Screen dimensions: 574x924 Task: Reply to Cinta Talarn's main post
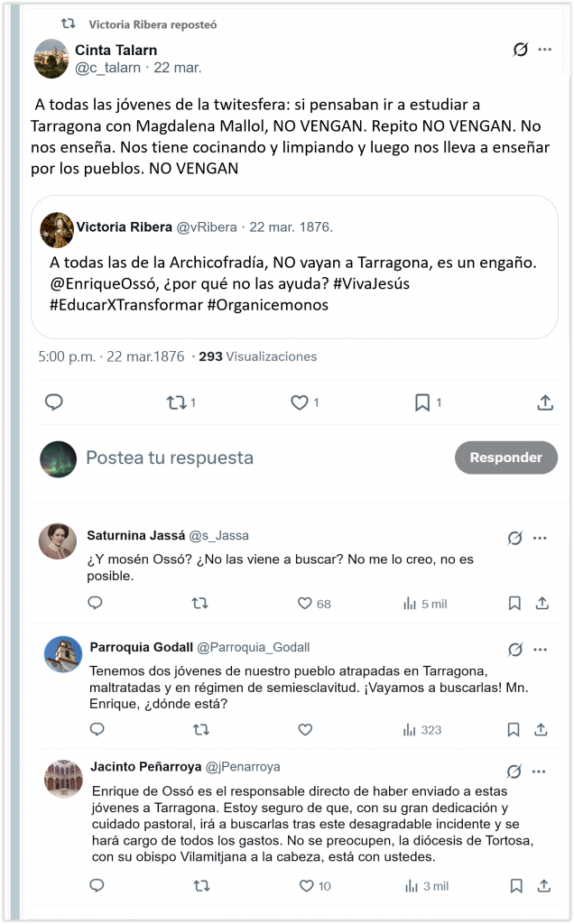click(54, 402)
